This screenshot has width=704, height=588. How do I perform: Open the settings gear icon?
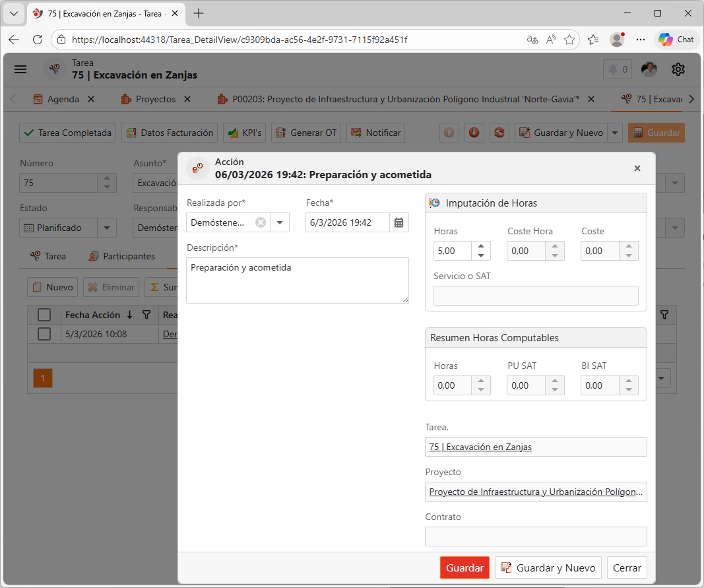coord(678,69)
